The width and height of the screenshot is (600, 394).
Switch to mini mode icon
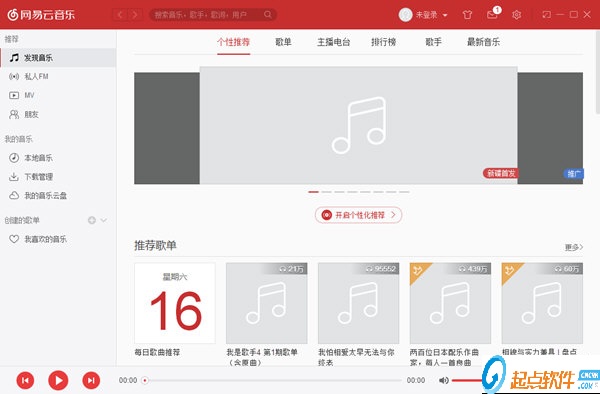point(546,15)
